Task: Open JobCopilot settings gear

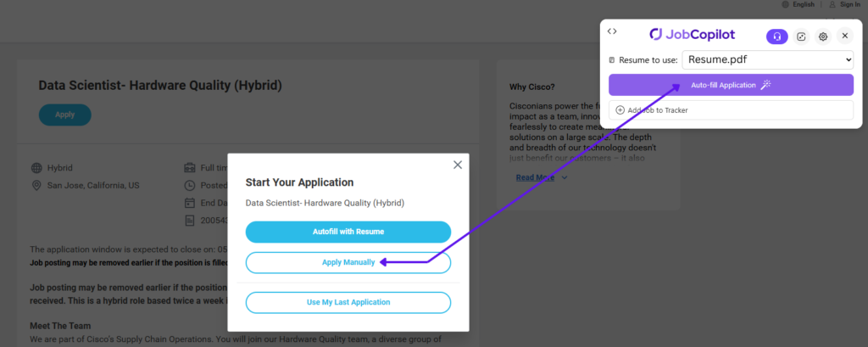Action: click(x=822, y=36)
